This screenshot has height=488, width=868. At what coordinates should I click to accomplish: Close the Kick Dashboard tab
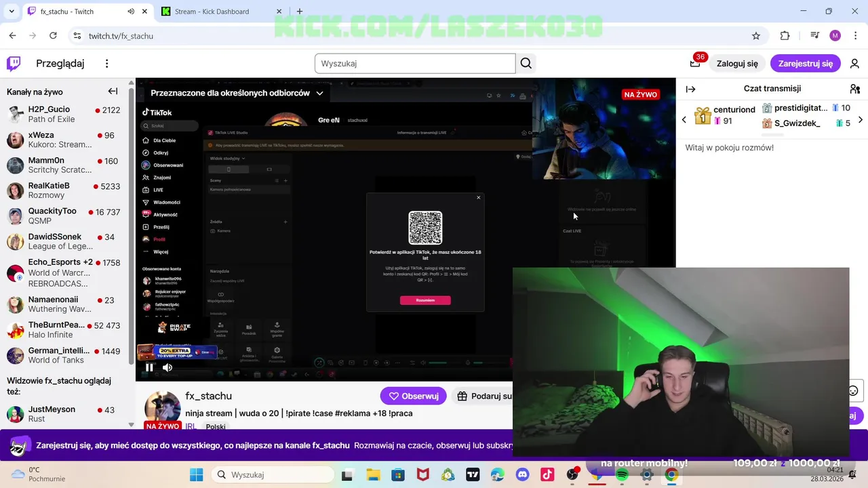(279, 12)
